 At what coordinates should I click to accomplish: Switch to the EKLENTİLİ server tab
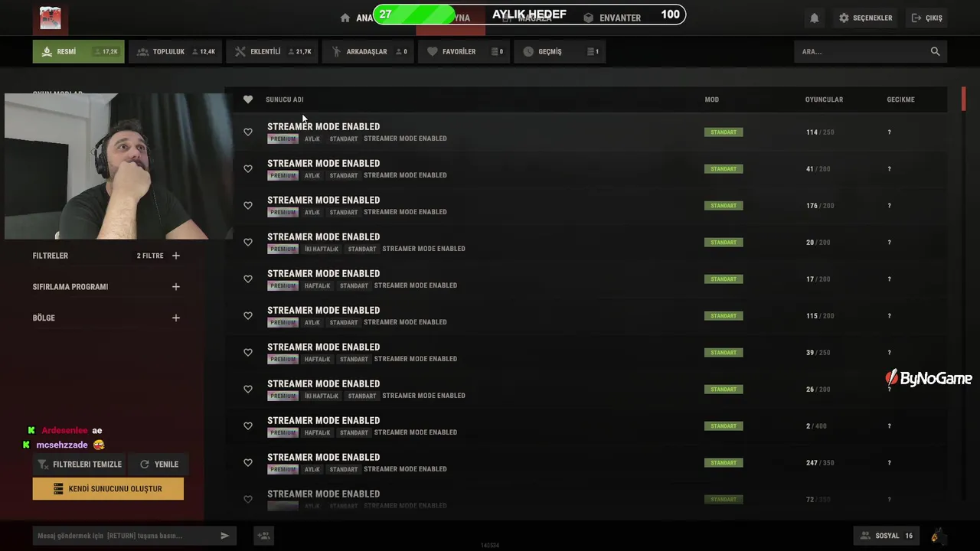[x=272, y=51]
